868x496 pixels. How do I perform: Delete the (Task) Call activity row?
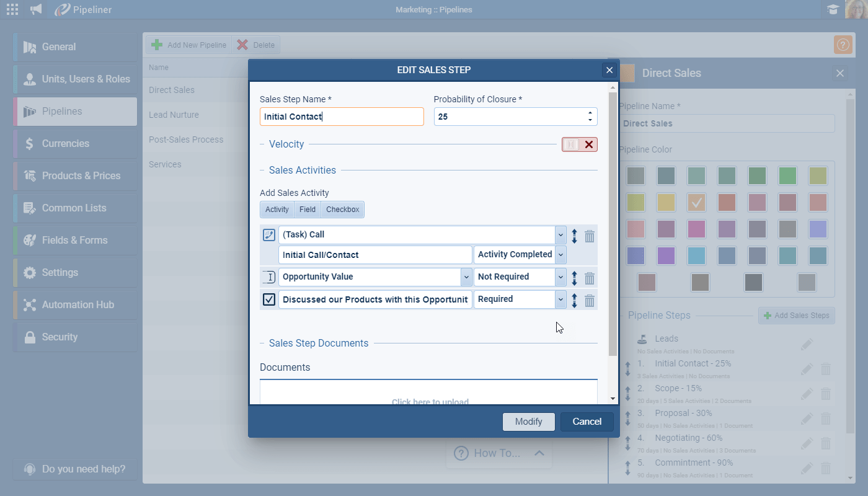coord(590,236)
